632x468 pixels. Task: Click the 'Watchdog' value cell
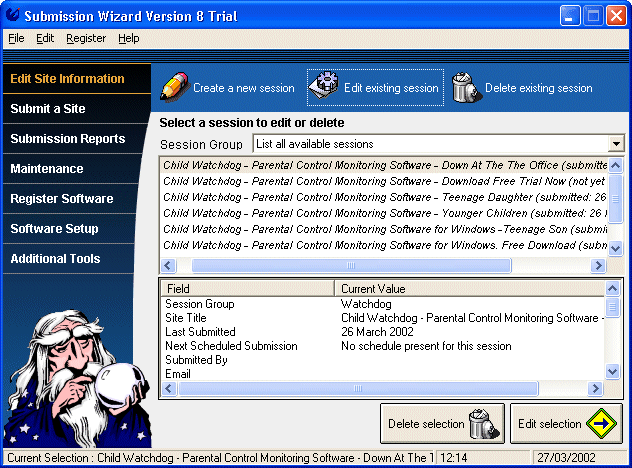point(366,304)
